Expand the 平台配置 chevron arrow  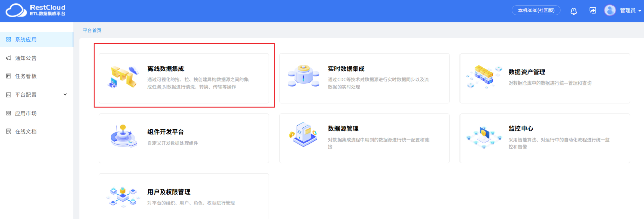point(65,94)
